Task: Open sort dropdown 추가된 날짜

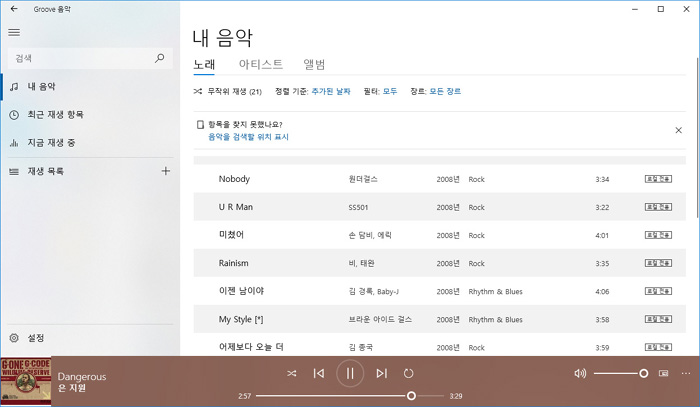Action: click(x=331, y=91)
